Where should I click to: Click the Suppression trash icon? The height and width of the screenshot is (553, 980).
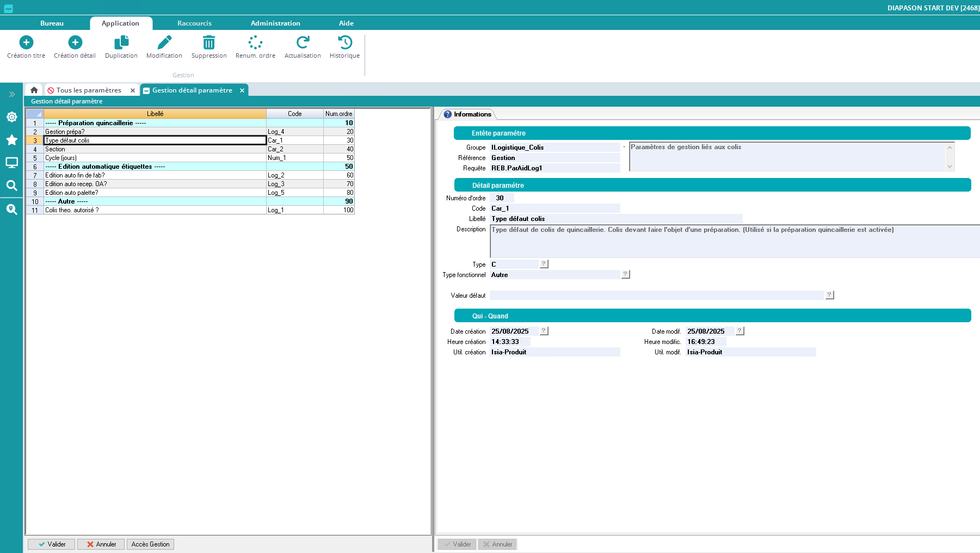tap(209, 42)
